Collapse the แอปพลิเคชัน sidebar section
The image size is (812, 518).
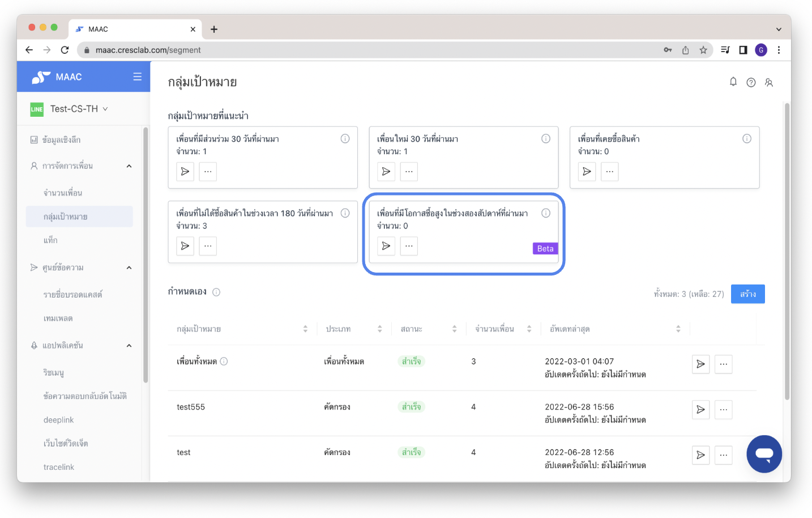[129, 346]
